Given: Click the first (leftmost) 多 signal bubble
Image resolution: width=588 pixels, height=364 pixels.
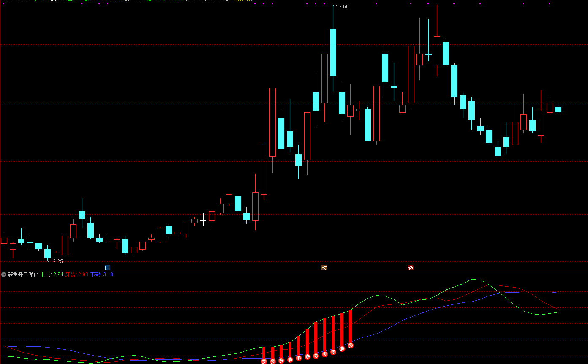Looking at the screenshot, I should (x=264, y=361).
